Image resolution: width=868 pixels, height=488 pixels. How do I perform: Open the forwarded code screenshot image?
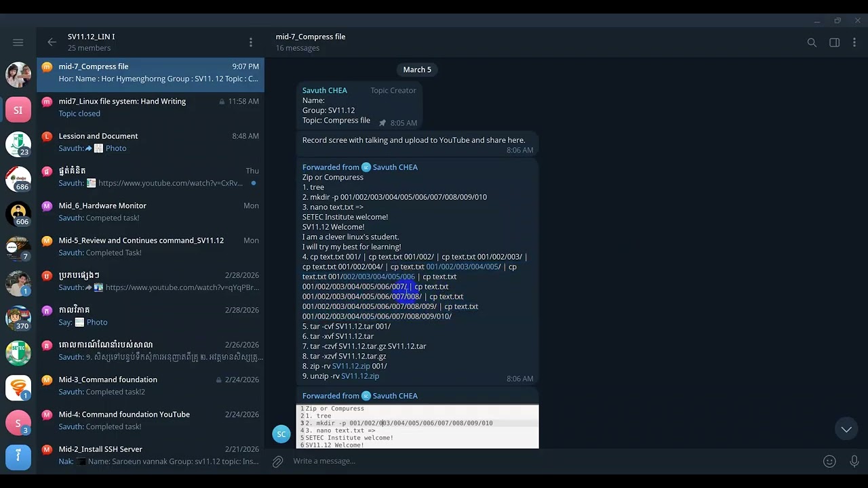(418, 426)
